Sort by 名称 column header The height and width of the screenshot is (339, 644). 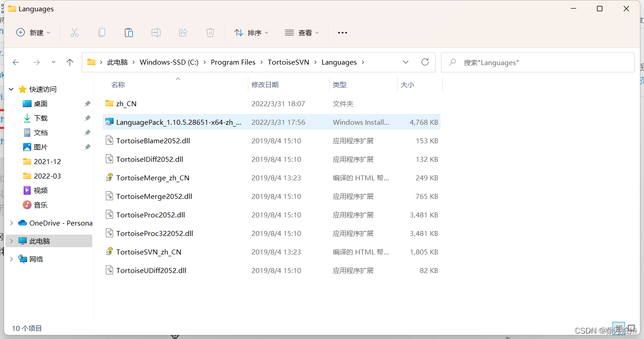click(118, 85)
